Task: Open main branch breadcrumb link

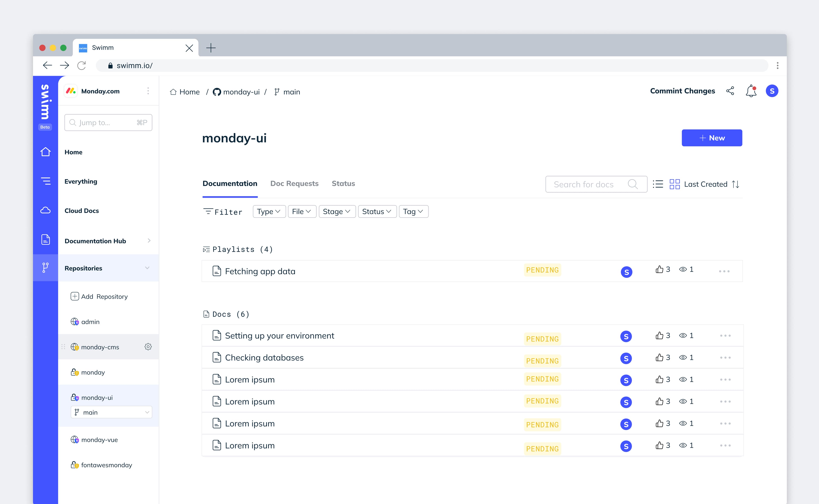Action: point(287,92)
